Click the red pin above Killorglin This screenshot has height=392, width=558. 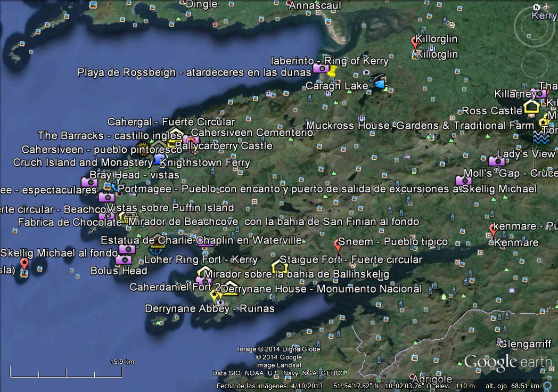pyautogui.click(x=415, y=42)
